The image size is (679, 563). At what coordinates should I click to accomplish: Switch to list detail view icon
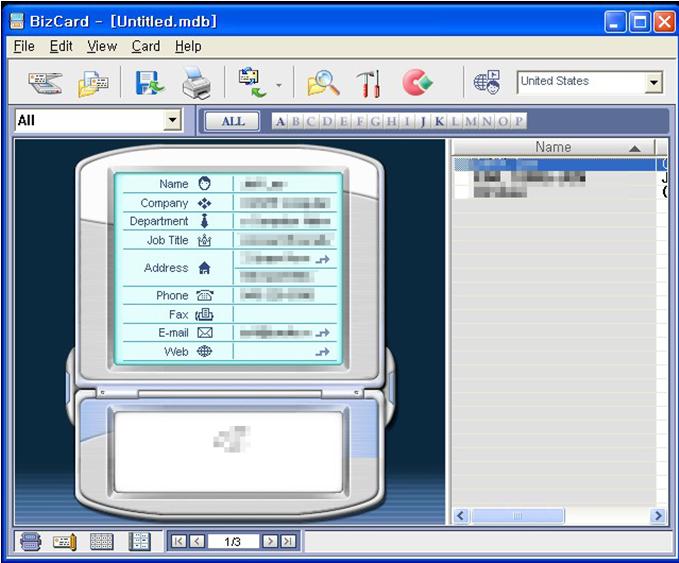pos(140,541)
